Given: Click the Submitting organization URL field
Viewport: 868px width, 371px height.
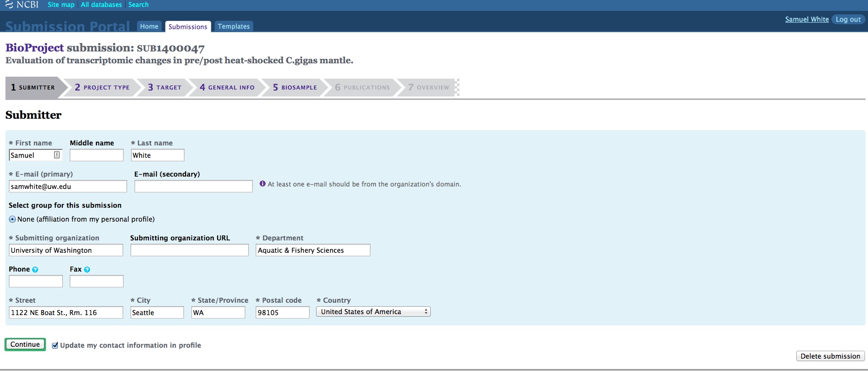Looking at the screenshot, I should (x=189, y=250).
